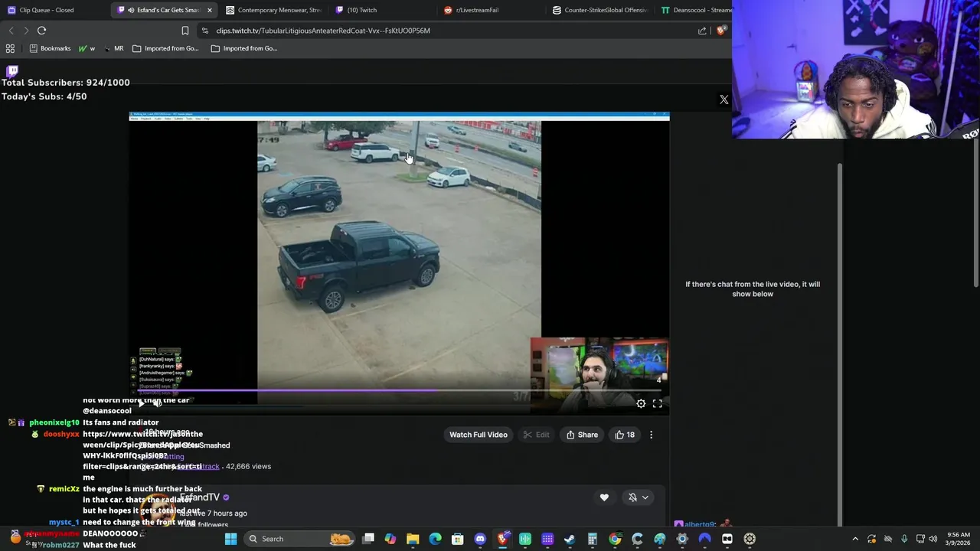The image size is (980, 551).
Task: Open the Deansocool streamer tab
Action: tap(696, 10)
